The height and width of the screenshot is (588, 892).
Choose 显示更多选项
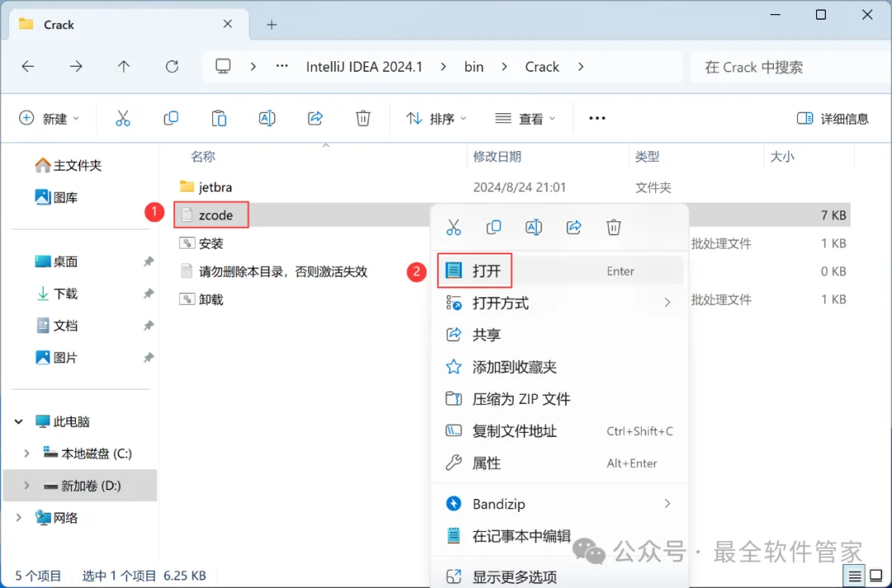560,576
